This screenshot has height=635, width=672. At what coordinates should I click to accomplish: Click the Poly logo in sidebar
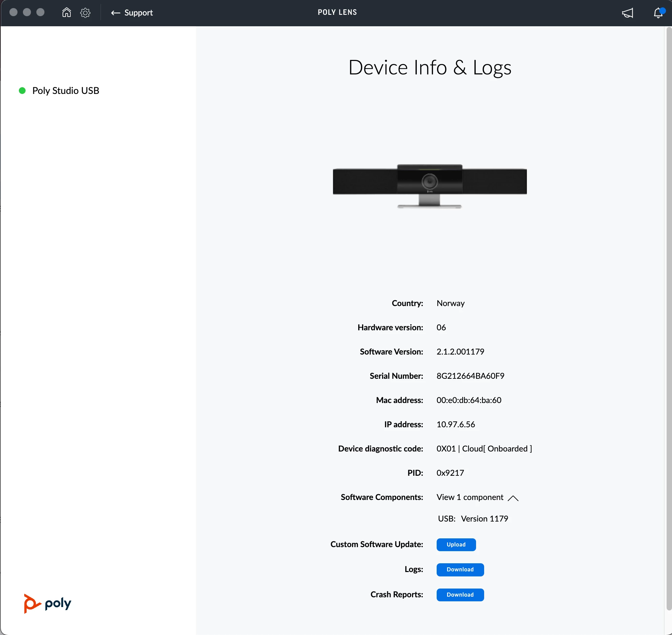coord(47,603)
